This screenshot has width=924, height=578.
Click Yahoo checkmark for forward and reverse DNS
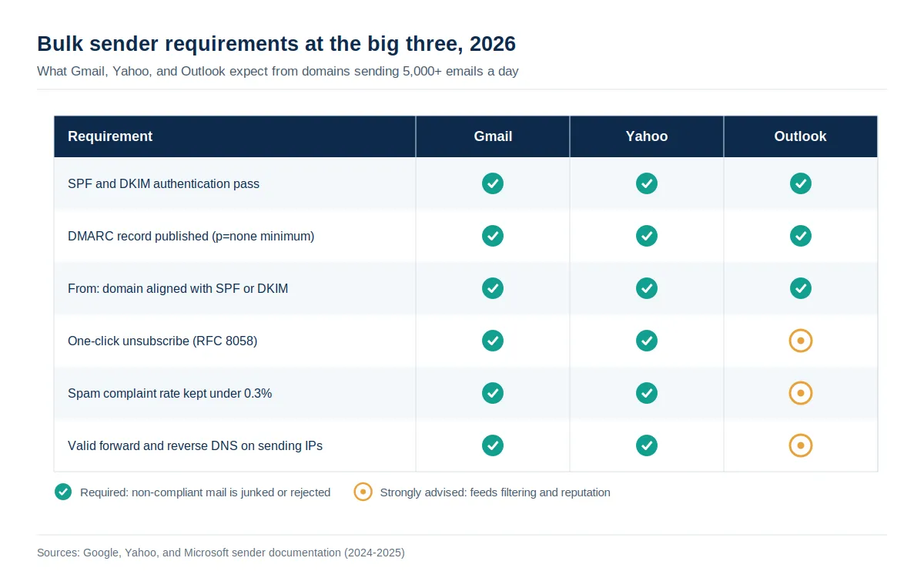click(x=647, y=445)
